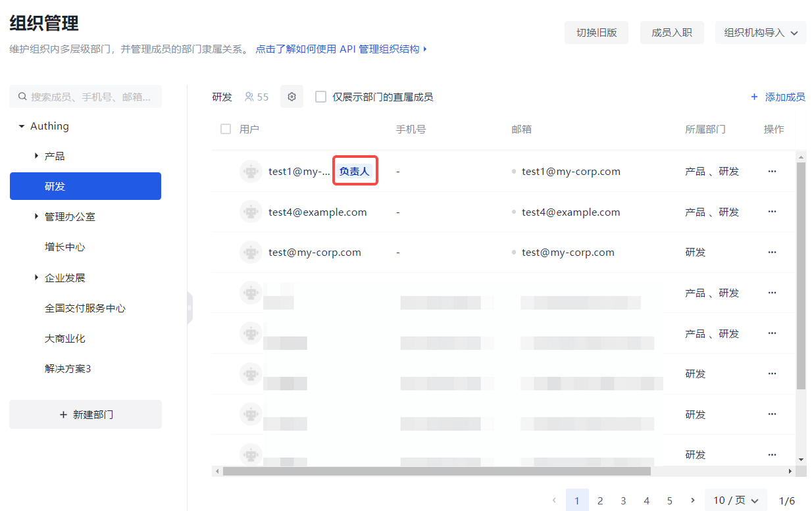Click the robot avatar of test@my-corp.com
The width and height of the screenshot is (812, 511).
click(x=251, y=253)
